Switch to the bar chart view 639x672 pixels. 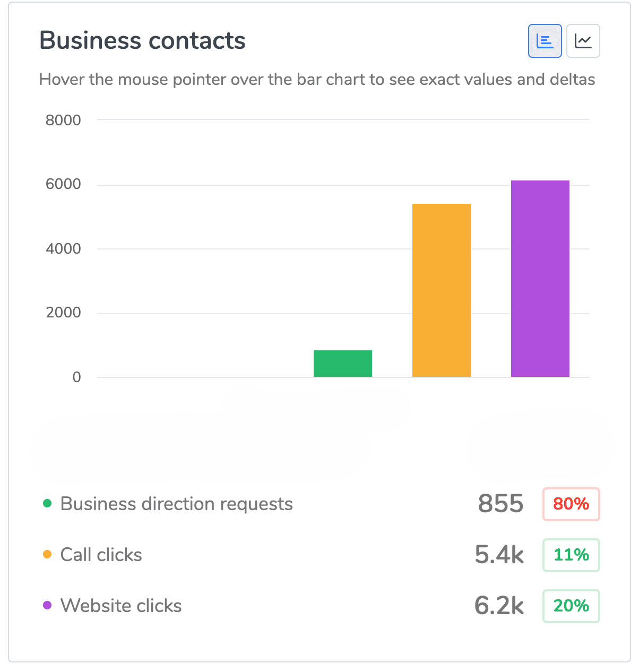pyautogui.click(x=545, y=41)
